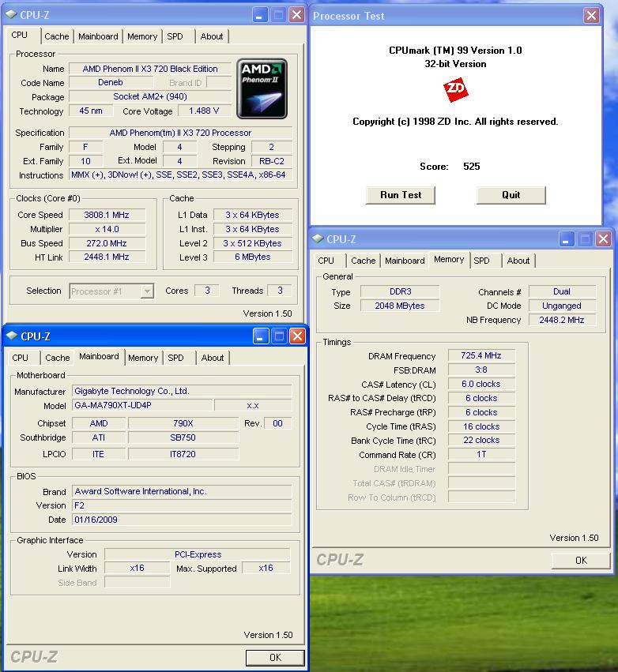Open About tab in top-left CPU-Z window

212,36
